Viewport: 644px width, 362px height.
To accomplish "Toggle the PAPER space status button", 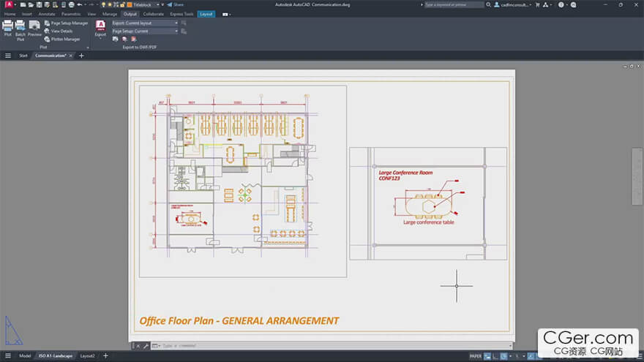I will click(x=475, y=356).
